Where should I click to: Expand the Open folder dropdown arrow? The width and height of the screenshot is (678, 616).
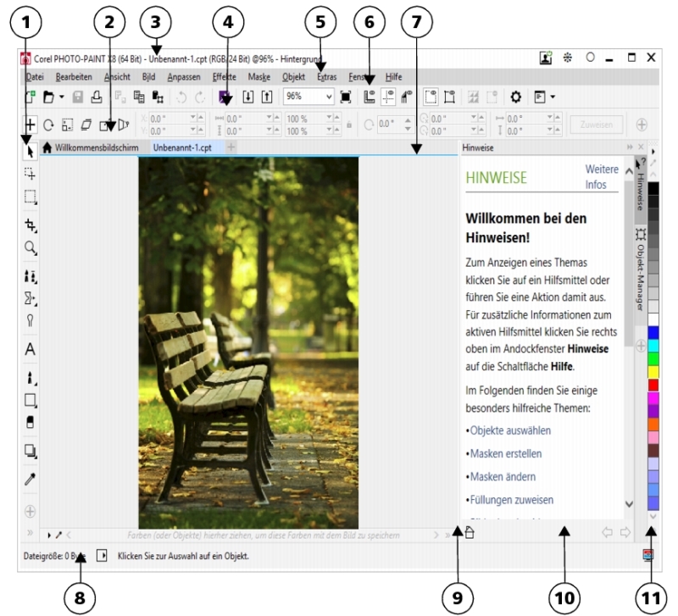click(x=61, y=97)
